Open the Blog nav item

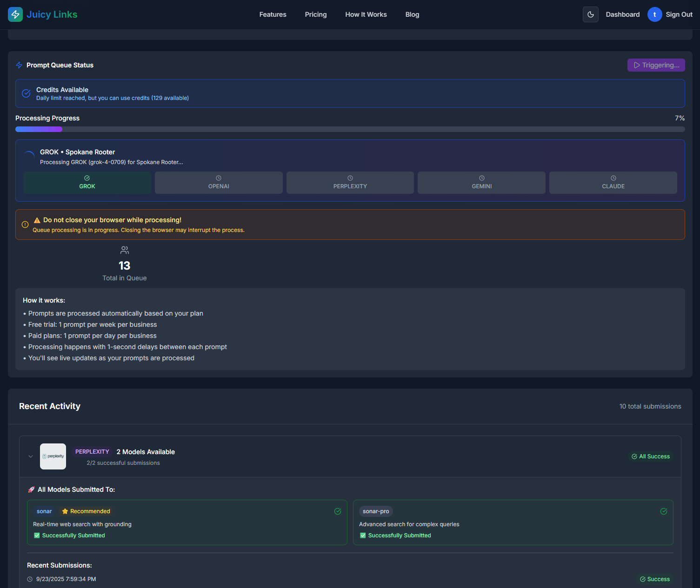click(412, 14)
